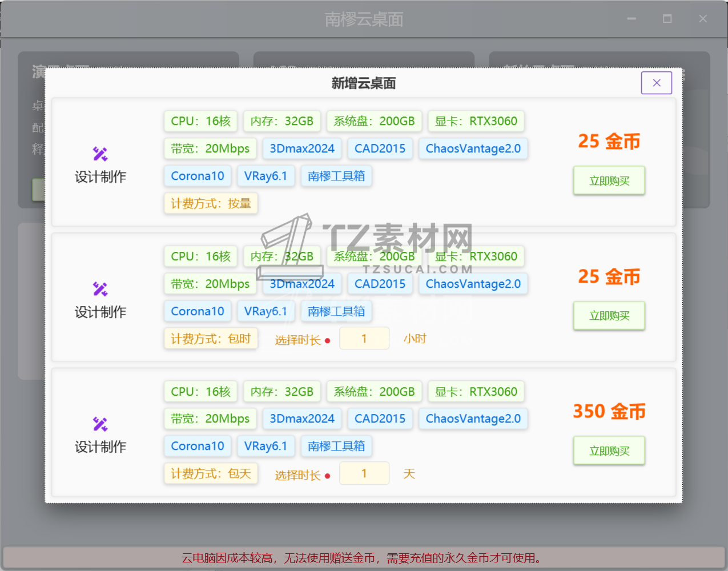Click the ChaosVantage2.0 tag in the 包天 card
Screen dimensions: 728x571
[473, 419]
